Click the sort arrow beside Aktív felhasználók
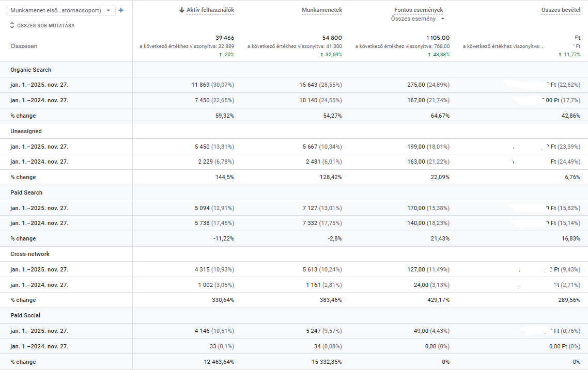 [181, 10]
